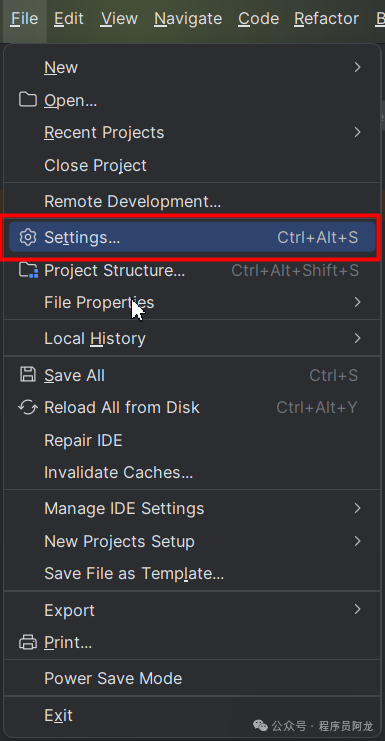
Task: Open the Navigate menu in menu bar
Action: tap(188, 19)
